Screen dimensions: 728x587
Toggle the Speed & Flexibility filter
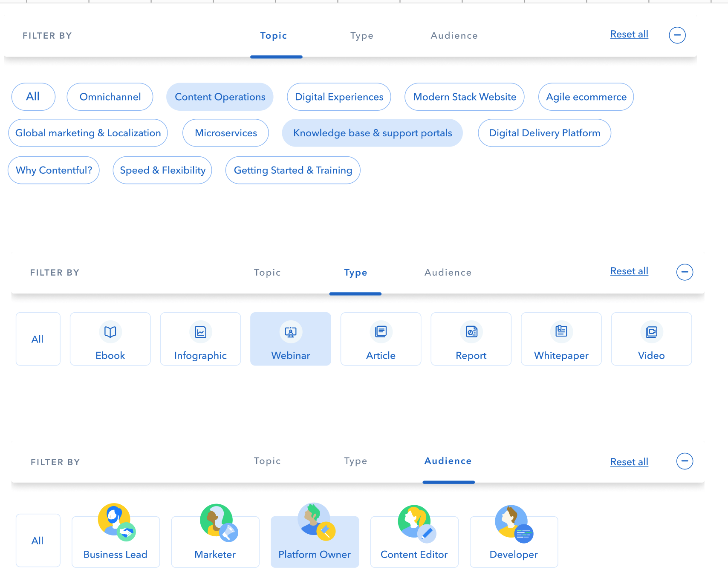pos(162,170)
